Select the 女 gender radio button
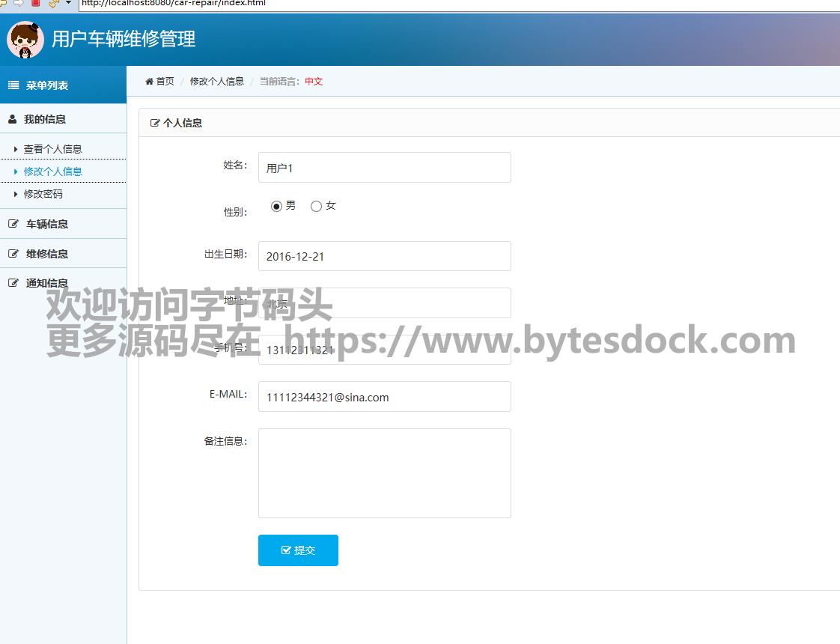Screen dimensions: 840x644 click(316, 206)
